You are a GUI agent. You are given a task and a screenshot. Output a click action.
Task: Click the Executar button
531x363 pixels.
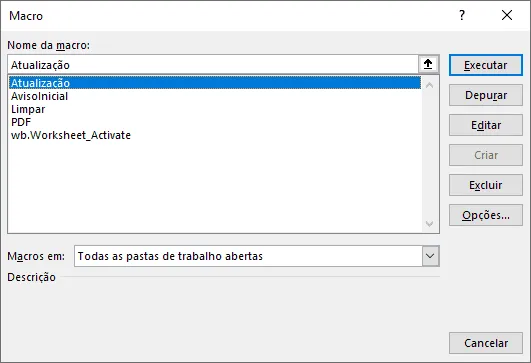click(x=486, y=65)
